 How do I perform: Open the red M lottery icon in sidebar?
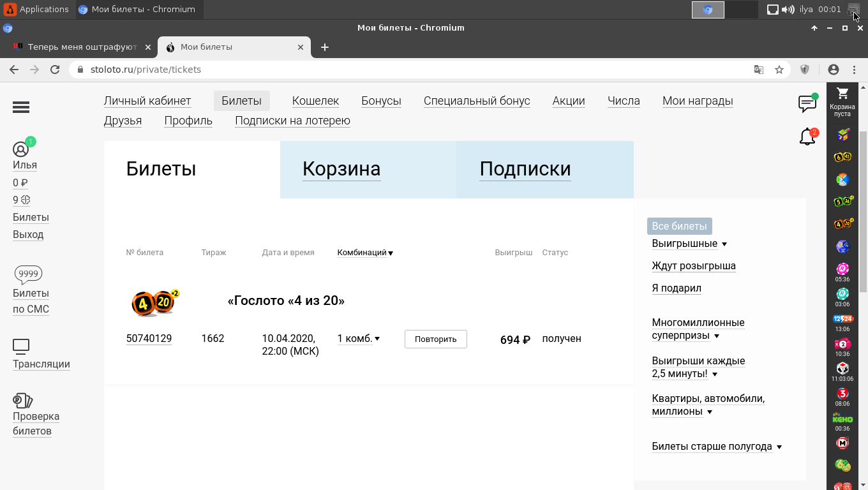(842, 443)
